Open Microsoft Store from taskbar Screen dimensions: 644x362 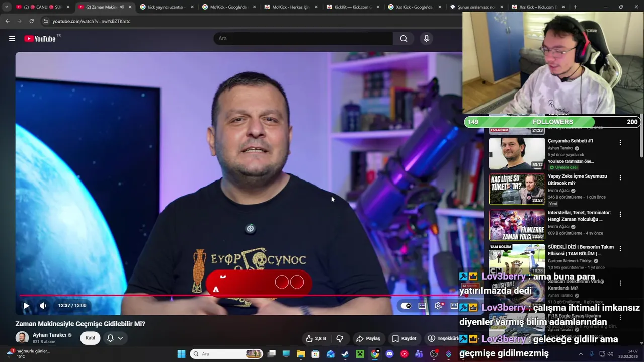click(315, 354)
